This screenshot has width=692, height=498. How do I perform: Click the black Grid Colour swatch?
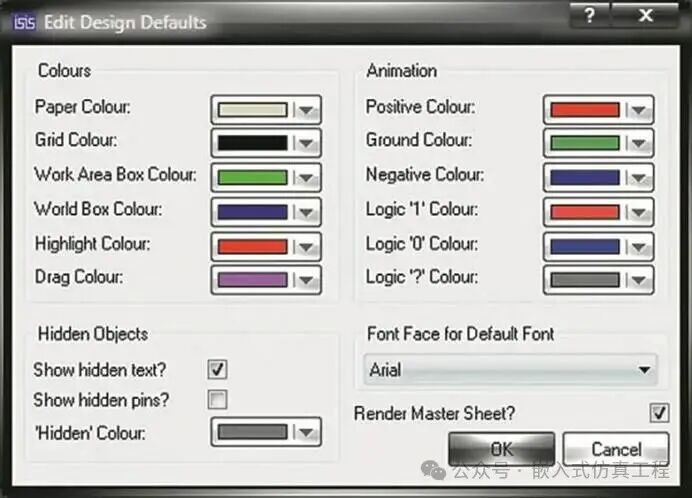[x=252, y=143]
